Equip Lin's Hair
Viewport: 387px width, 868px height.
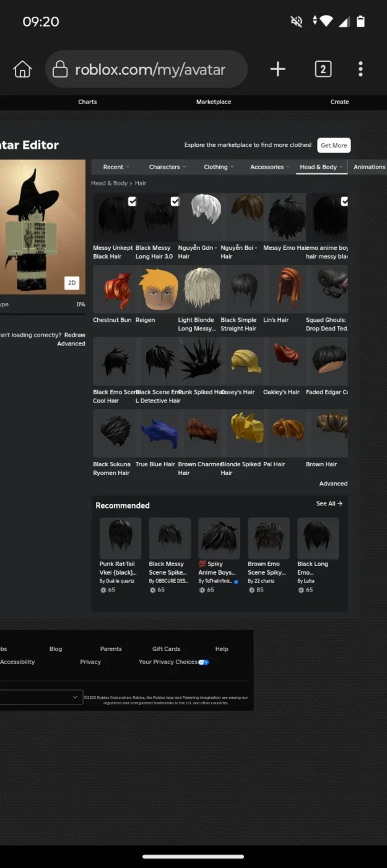point(285,289)
